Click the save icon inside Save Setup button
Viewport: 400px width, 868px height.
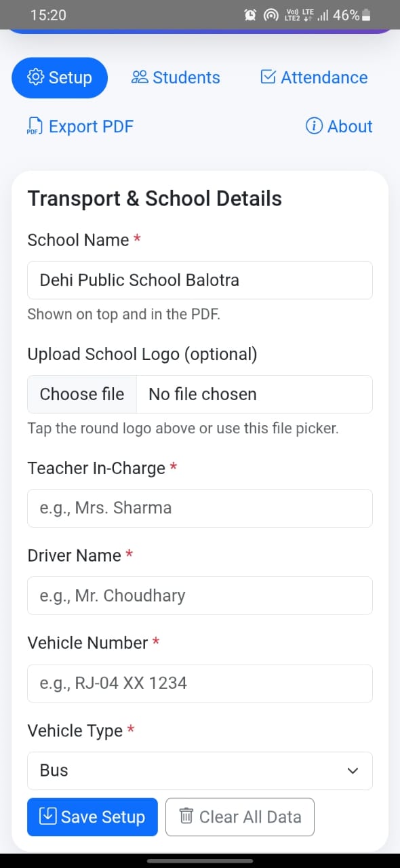pos(47,816)
